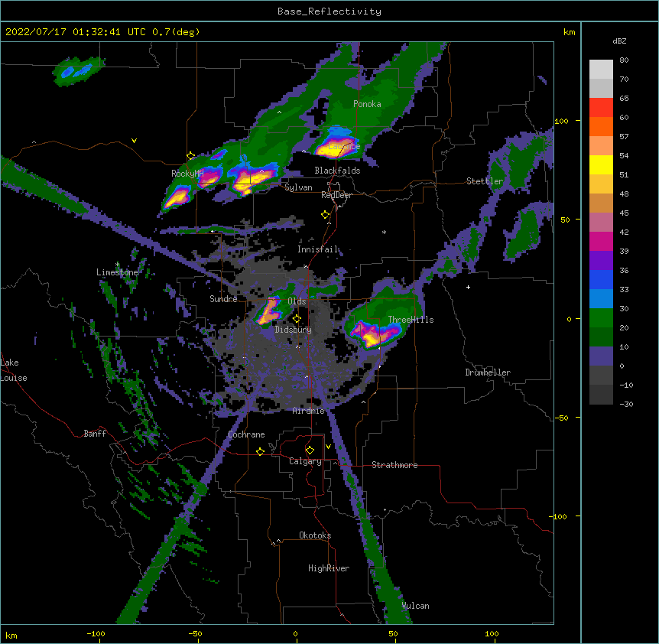Click the white asterisk marker above Limestone

(118, 265)
